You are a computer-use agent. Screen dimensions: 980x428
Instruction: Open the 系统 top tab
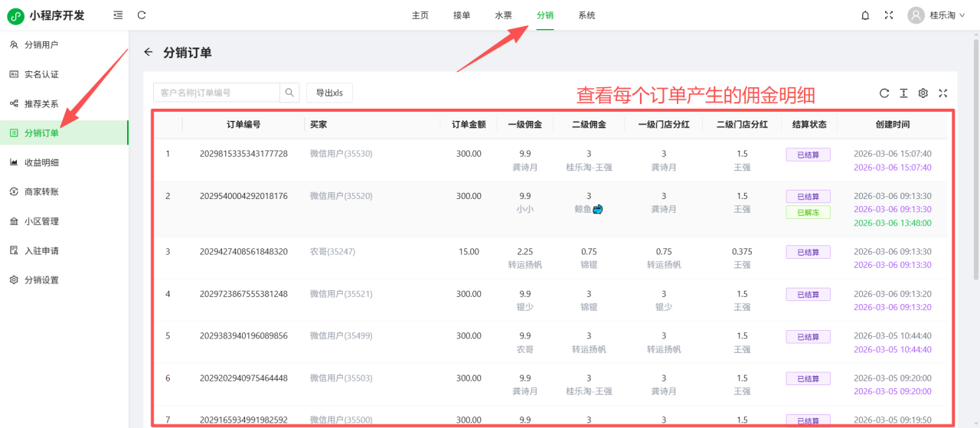[x=586, y=15]
